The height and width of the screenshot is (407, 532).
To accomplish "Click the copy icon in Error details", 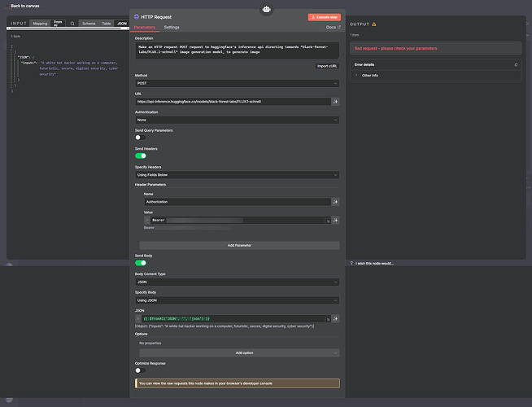I will pos(515,64).
